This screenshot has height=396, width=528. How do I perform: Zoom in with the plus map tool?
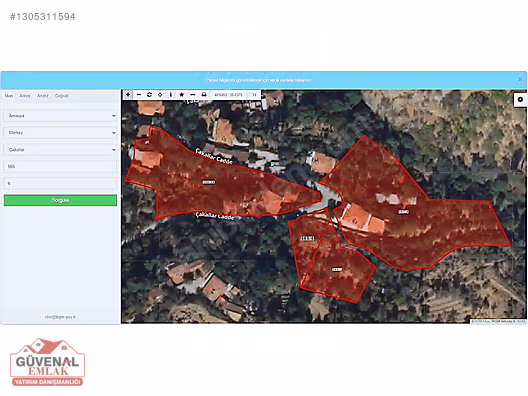click(x=128, y=95)
